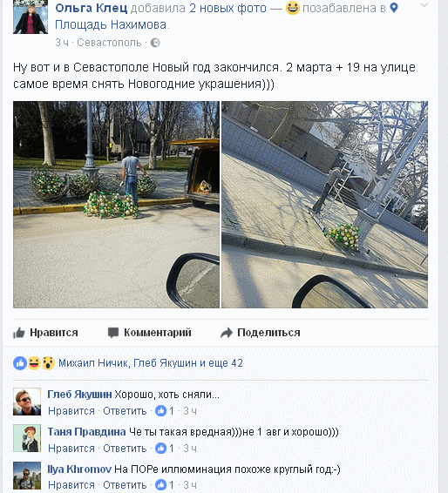This screenshot has height=493, width=448.
Task: Click the Поделиться share arrow button
Action: [261, 333]
